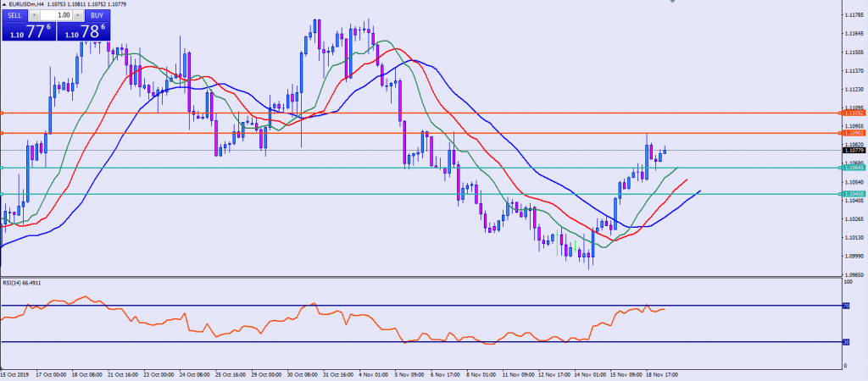The image size is (868, 381).
Task: Click the SELL button
Action: click(14, 15)
